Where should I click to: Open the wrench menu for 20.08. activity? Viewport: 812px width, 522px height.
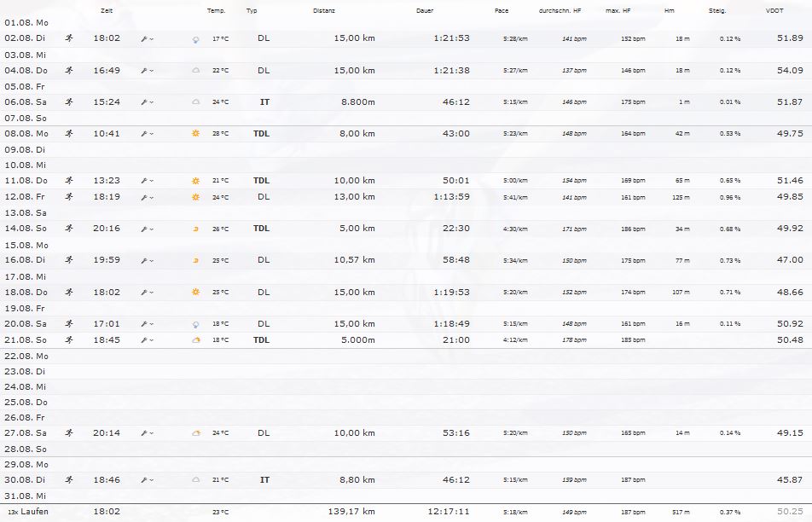pos(147,324)
